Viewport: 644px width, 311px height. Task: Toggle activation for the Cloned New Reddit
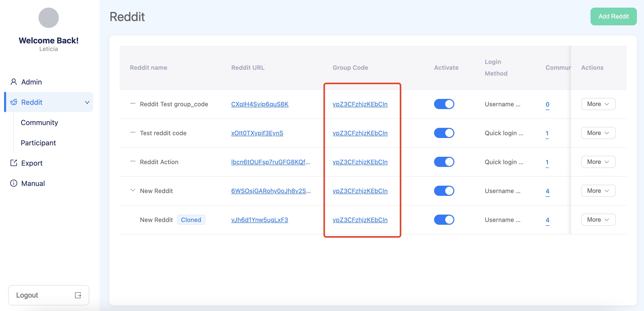[444, 220]
